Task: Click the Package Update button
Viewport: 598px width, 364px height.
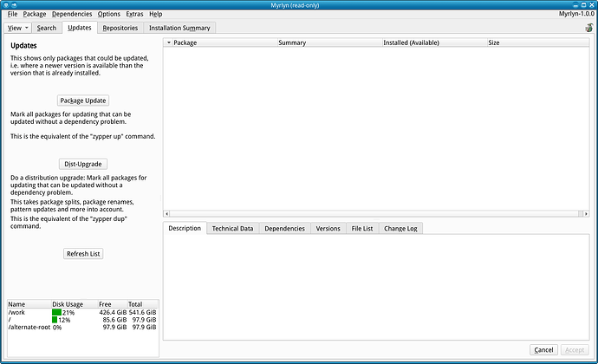Action: [83, 101]
